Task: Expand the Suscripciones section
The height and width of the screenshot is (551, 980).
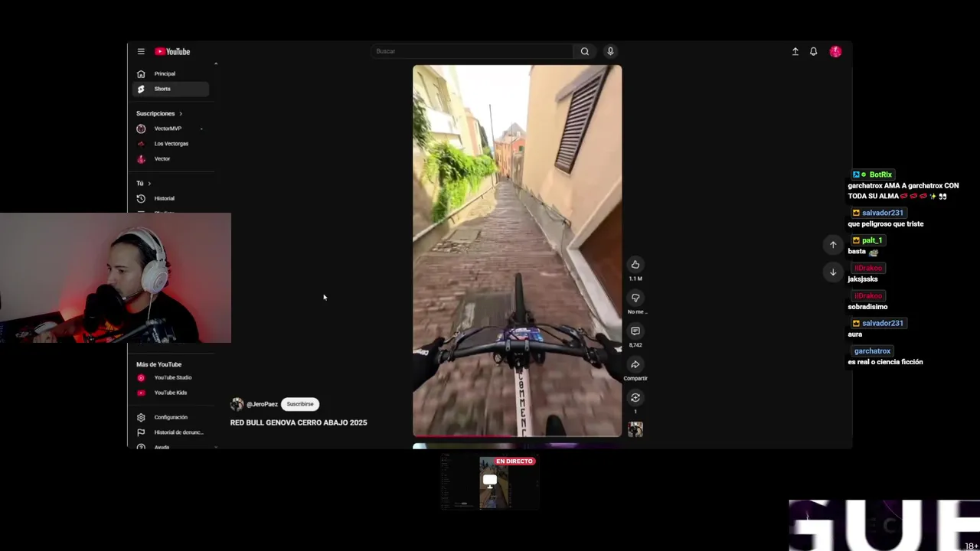Action: tap(159, 113)
